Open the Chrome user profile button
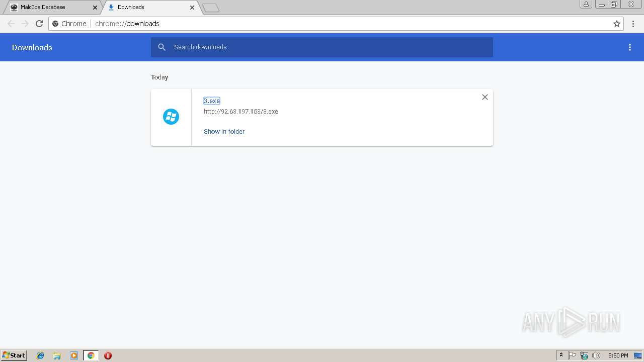The image size is (644, 362). coord(586,4)
